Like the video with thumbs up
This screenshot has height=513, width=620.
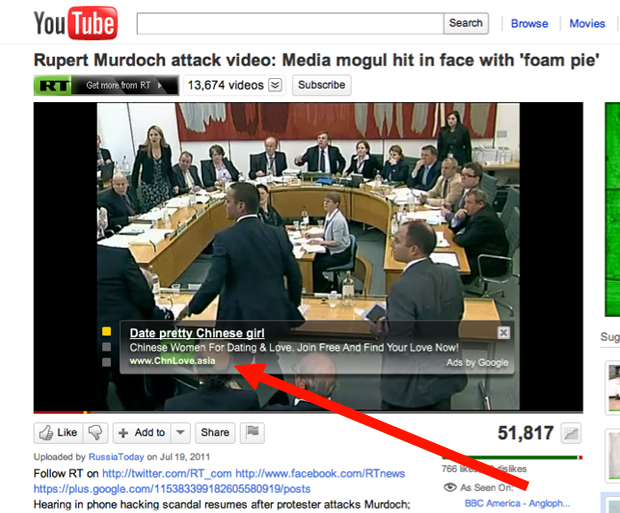59,433
